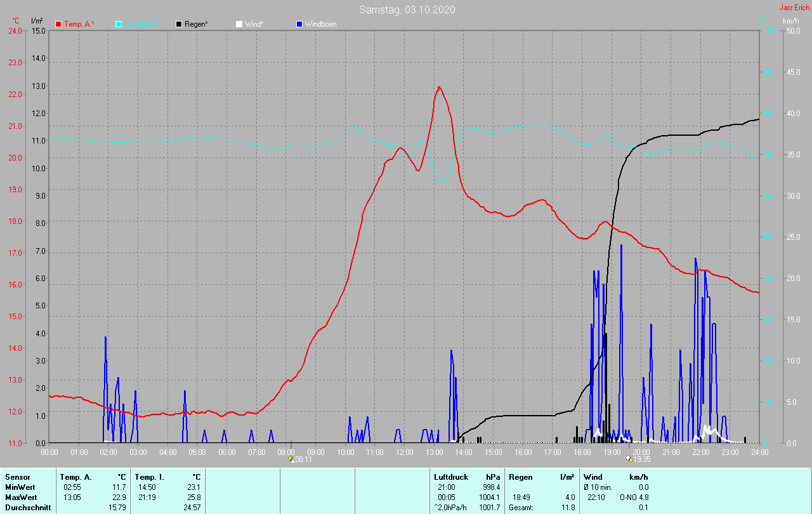Click the black Regen legend swatch
This screenshot has width=812, height=514.
pyautogui.click(x=179, y=24)
